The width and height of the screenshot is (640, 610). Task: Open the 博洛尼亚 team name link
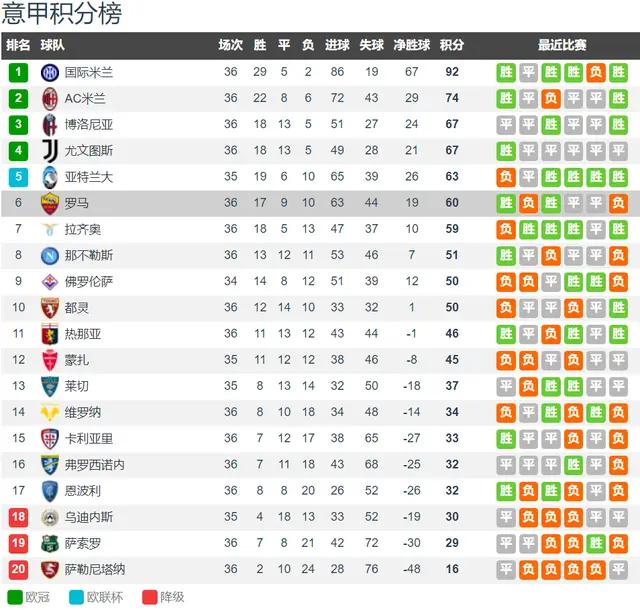[x=89, y=125]
